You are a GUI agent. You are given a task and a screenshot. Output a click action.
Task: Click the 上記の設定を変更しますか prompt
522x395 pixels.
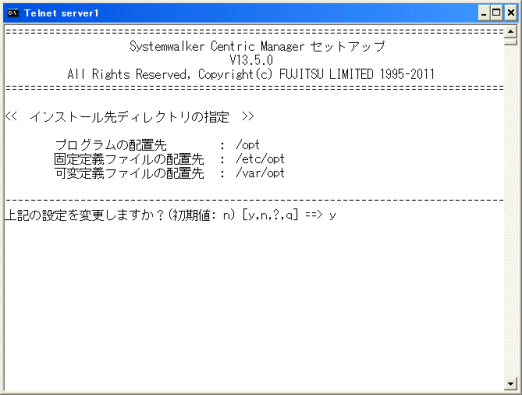coord(85,215)
